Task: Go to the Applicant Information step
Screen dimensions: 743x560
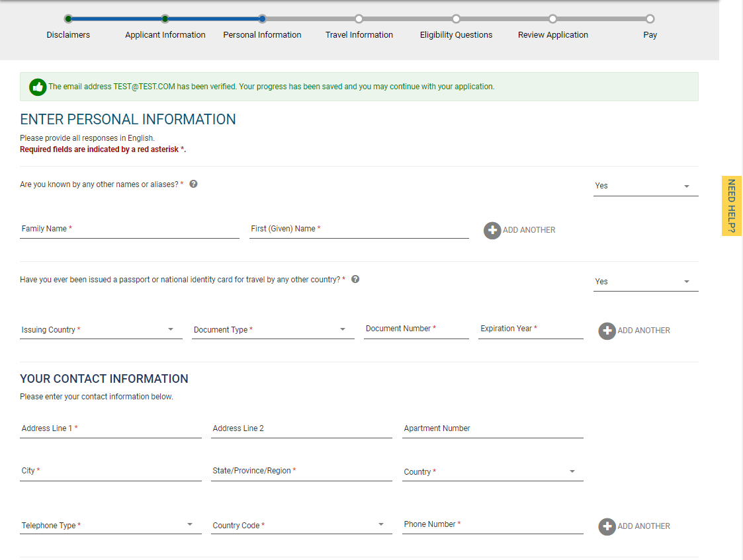Action: 165,19
